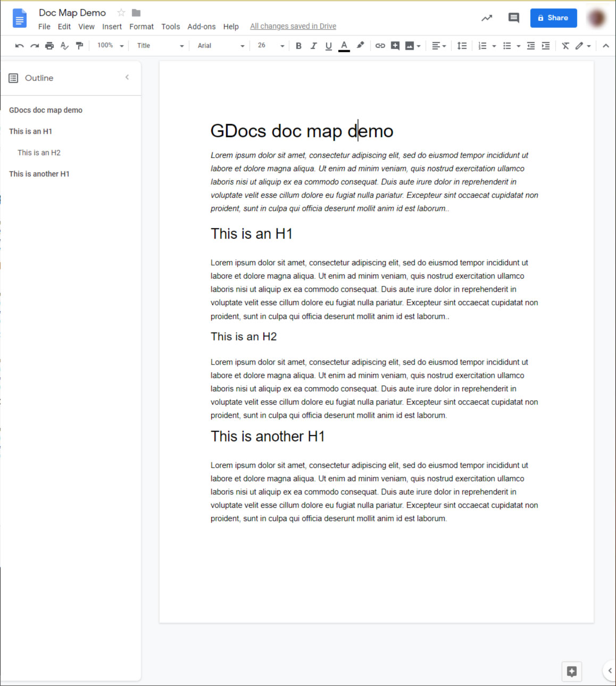Click the This is an H1 heading in document
Screen dimensions: 616x686
252,234
